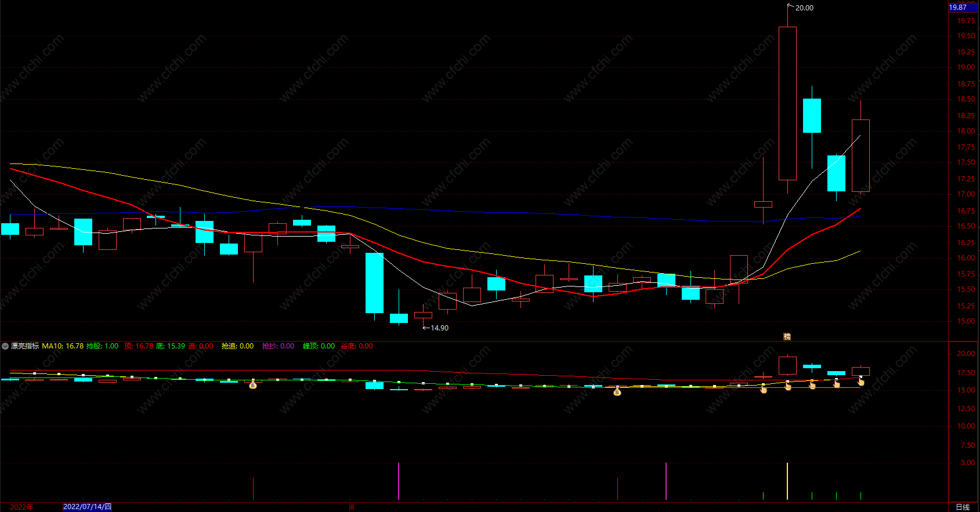
Task: Click the 19.87 current price tag
Action: [963, 8]
